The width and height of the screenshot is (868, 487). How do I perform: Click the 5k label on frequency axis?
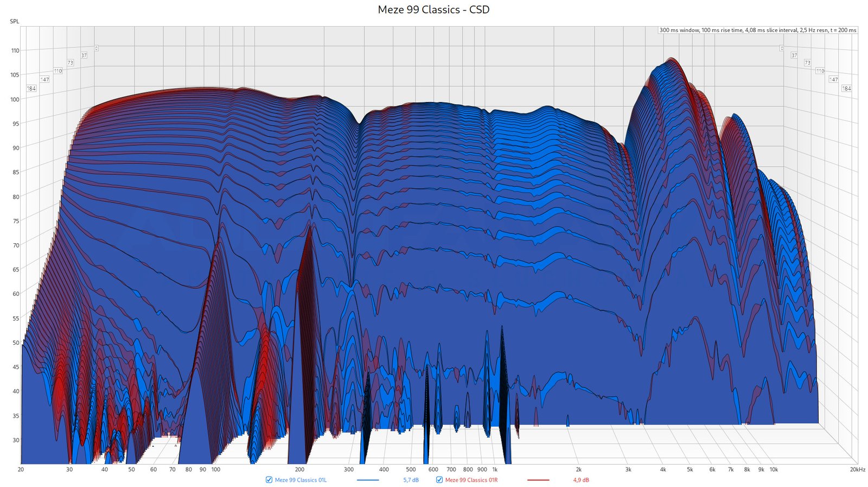(690, 470)
